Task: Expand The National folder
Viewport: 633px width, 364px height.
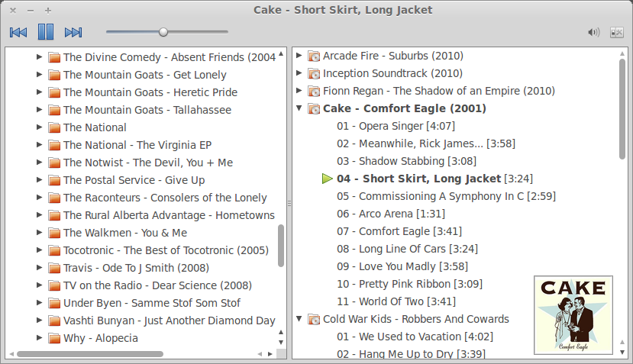Action: (39, 127)
